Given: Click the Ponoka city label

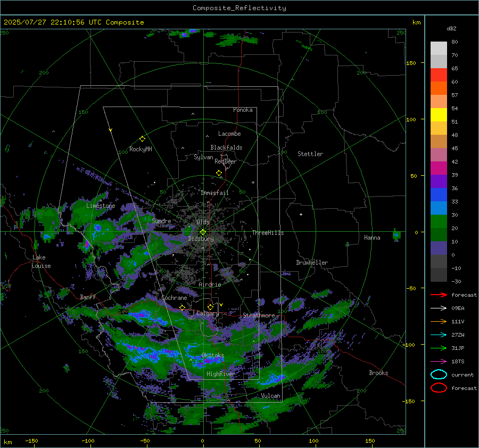Looking at the screenshot, I should [x=243, y=110].
